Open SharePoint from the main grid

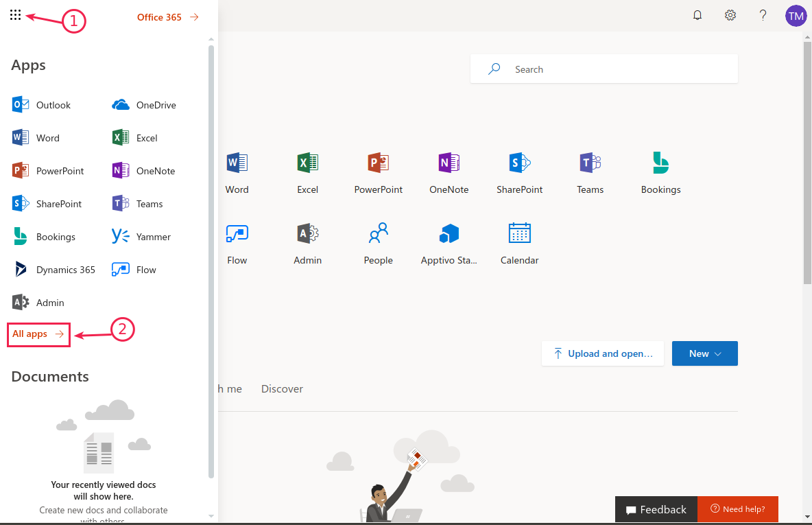519,173
